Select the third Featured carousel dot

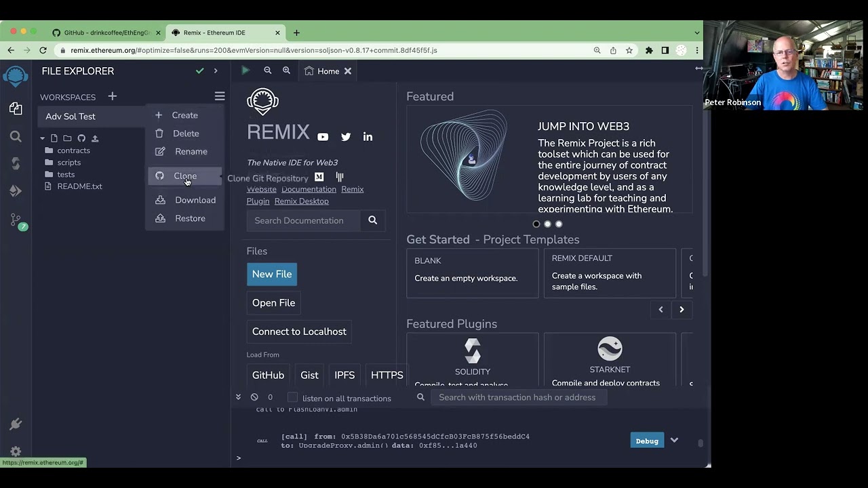pos(559,224)
